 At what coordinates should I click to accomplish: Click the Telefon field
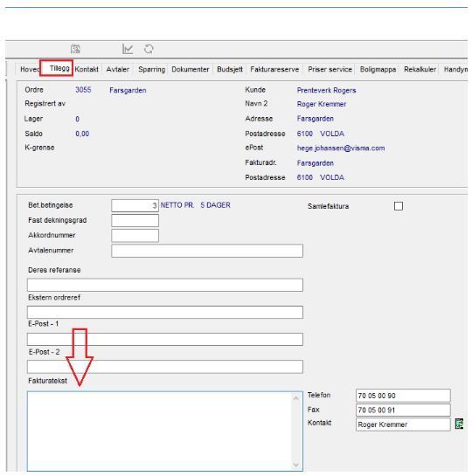coord(403,396)
